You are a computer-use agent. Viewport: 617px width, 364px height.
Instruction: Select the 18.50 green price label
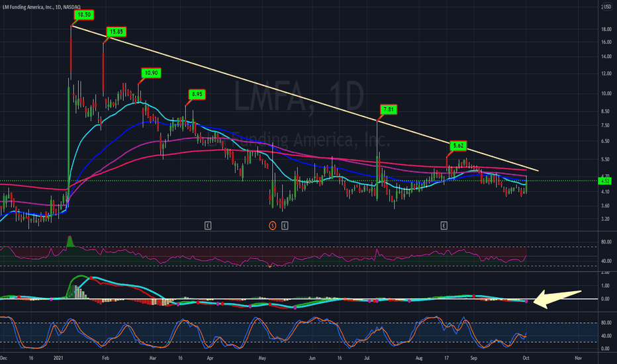84,15
